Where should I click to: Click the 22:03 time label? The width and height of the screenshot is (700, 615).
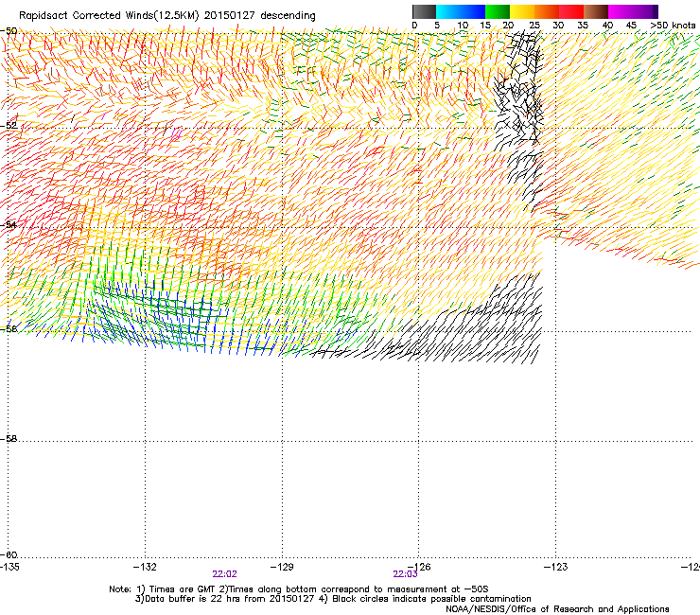click(405, 574)
